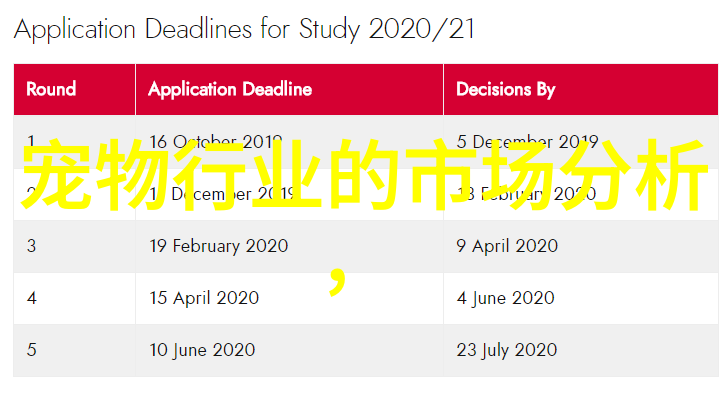Select the 9 April 2020 decision cell

[x=581, y=246]
